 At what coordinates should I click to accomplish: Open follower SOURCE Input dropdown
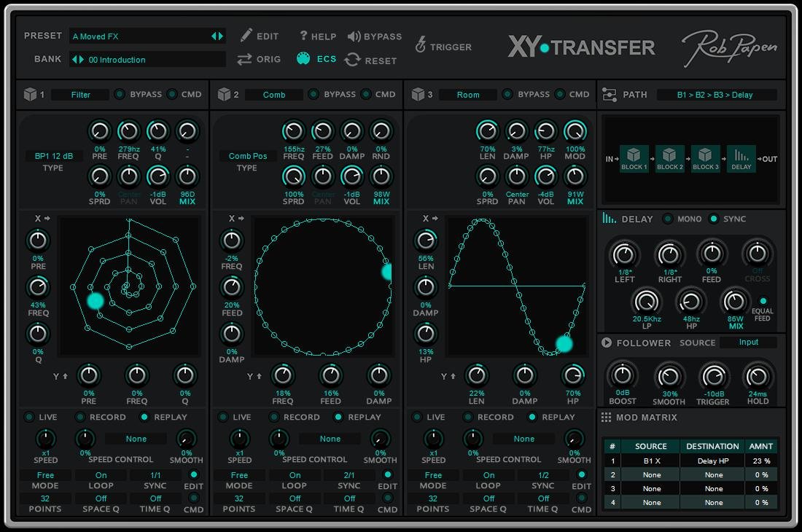748,342
